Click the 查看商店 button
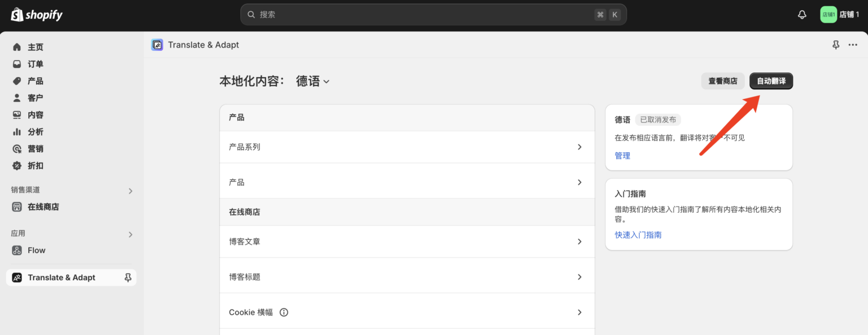The width and height of the screenshot is (868, 335). click(723, 81)
